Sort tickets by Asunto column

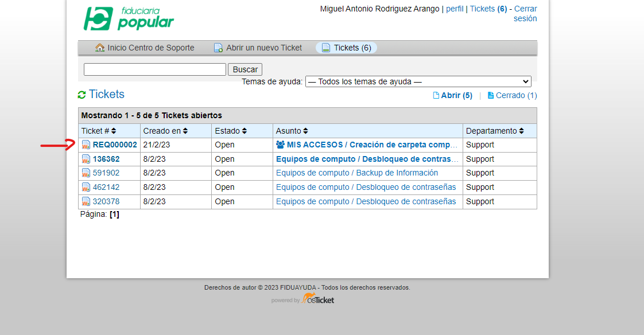point(292,131)
